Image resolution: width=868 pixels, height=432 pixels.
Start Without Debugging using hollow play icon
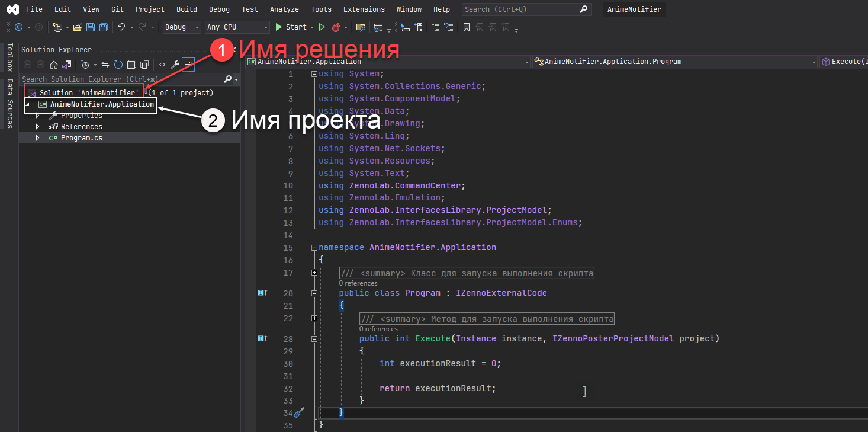pos(322,27)
